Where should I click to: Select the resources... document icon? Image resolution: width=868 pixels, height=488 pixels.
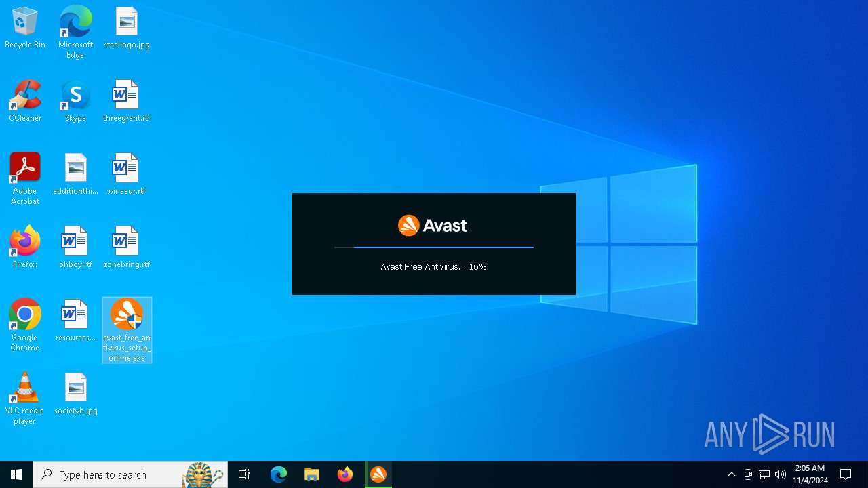pos(75,321)
